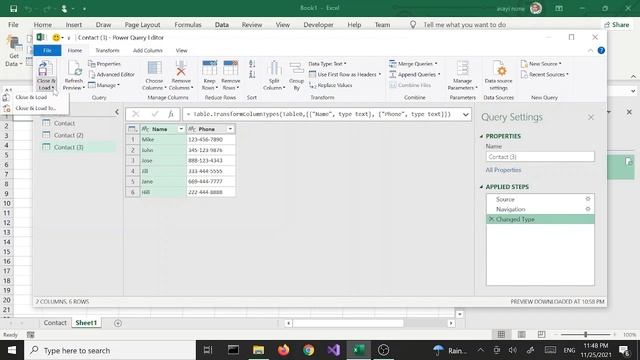Click the formula bar fx icon
640x360 pixels.
[x=171, y=114]
